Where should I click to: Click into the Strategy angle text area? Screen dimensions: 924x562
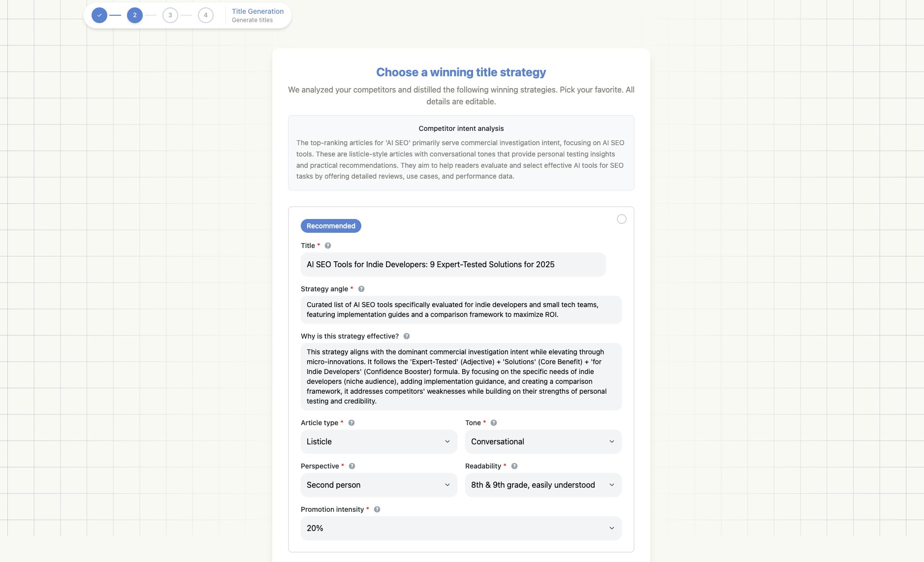(461, 310)
